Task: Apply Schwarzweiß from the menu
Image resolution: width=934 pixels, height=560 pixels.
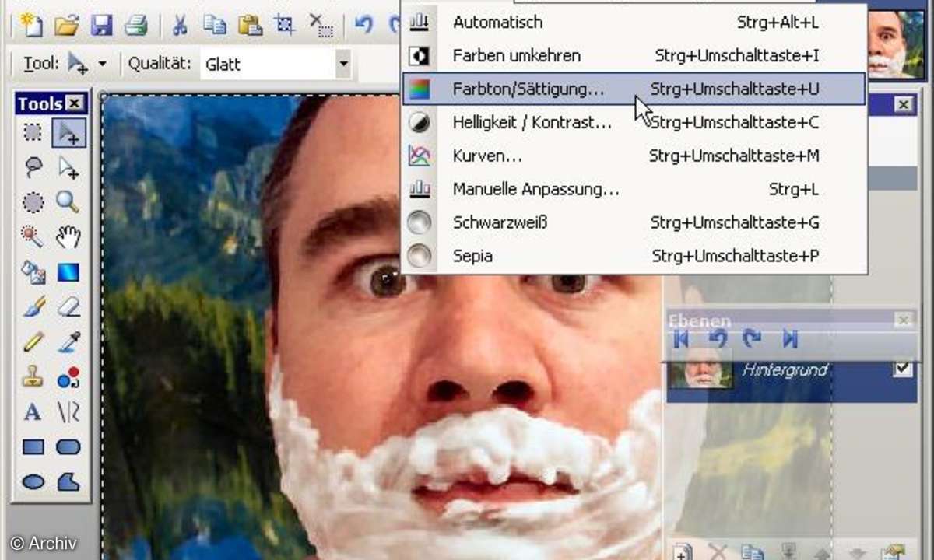Action: point(634,222)
